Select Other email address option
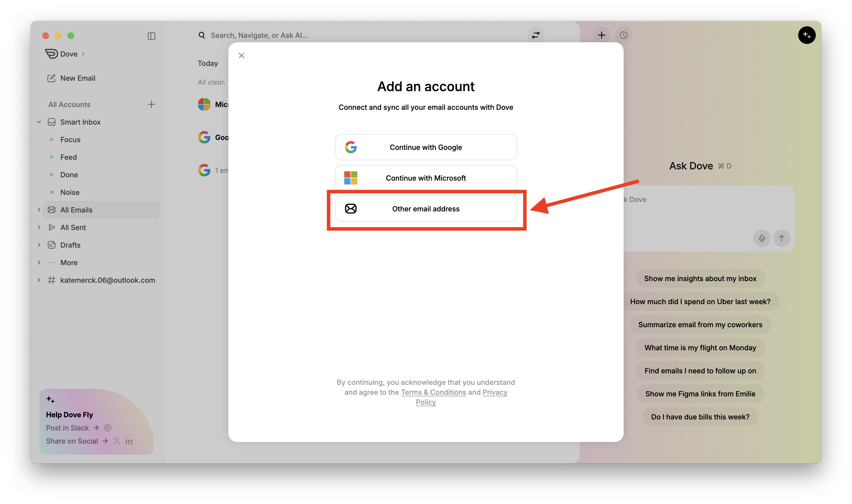Screen dimensions: 852x504 (x=425, y=209)
